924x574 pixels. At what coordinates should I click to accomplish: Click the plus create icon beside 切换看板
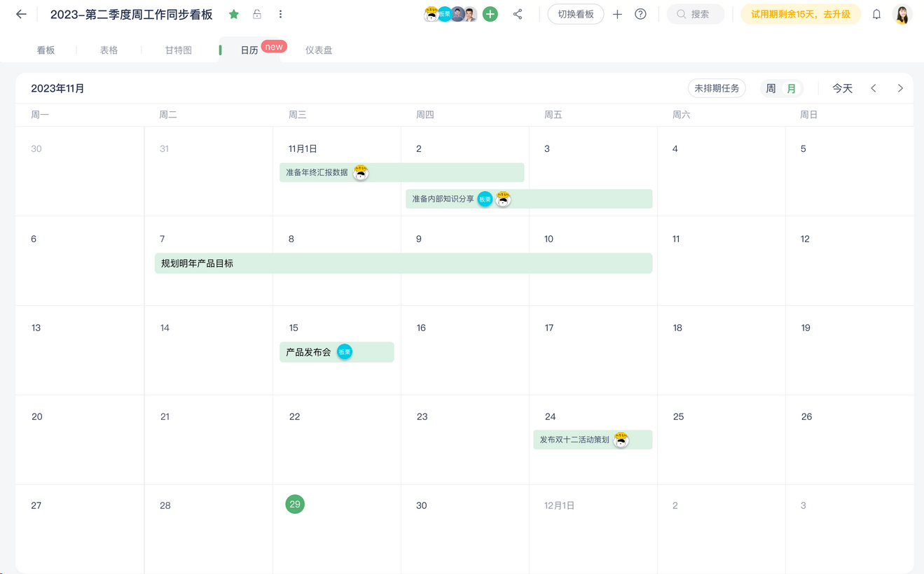[617, 14]
